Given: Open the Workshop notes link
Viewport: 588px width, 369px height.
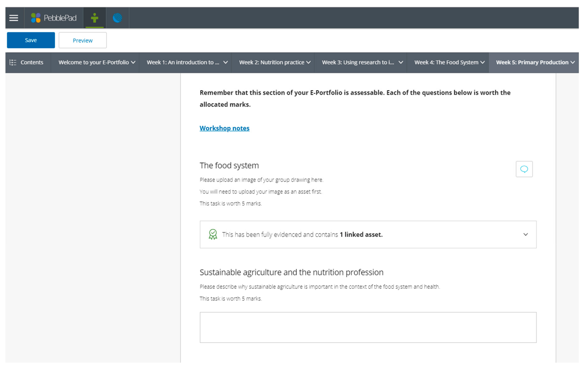Looking at the screenshot, I should pos(224,128).
